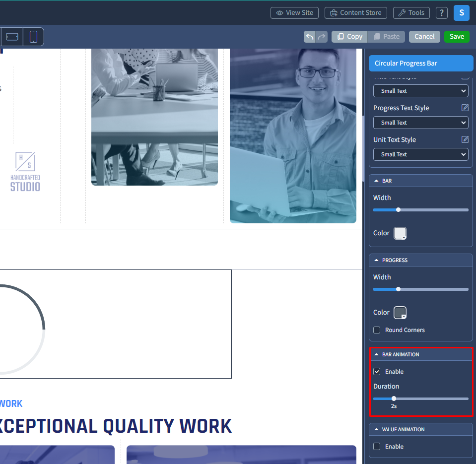
Task: Open the help question mark icon
Action: (441, 13)
